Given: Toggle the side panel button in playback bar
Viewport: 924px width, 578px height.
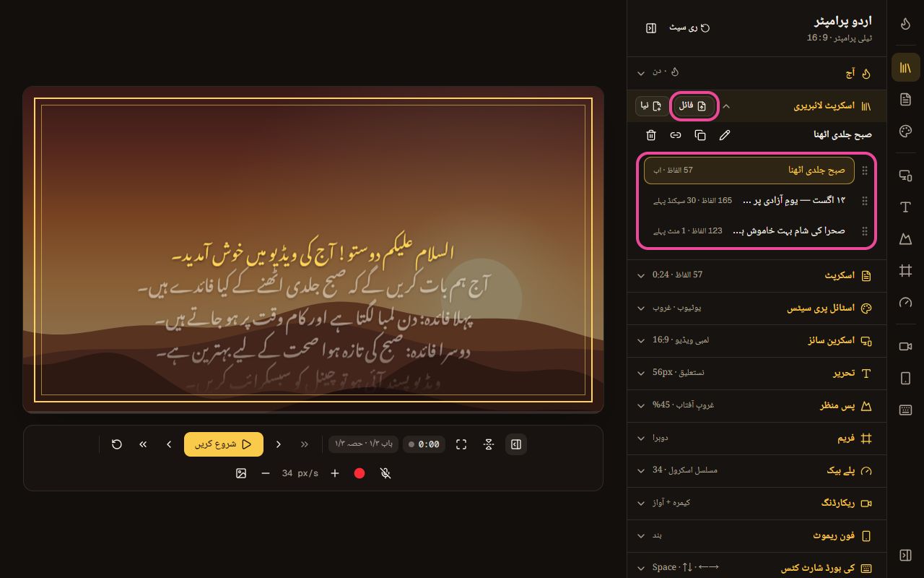Looking at the screenshot, I should pos(516,444).
